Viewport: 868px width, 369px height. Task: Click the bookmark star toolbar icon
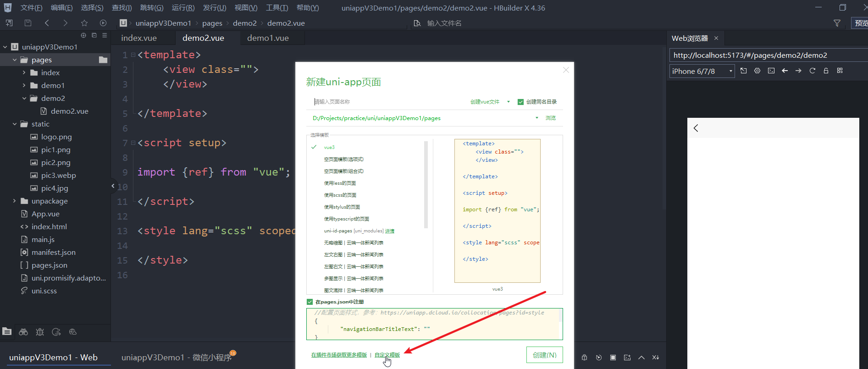click(84, 23)
